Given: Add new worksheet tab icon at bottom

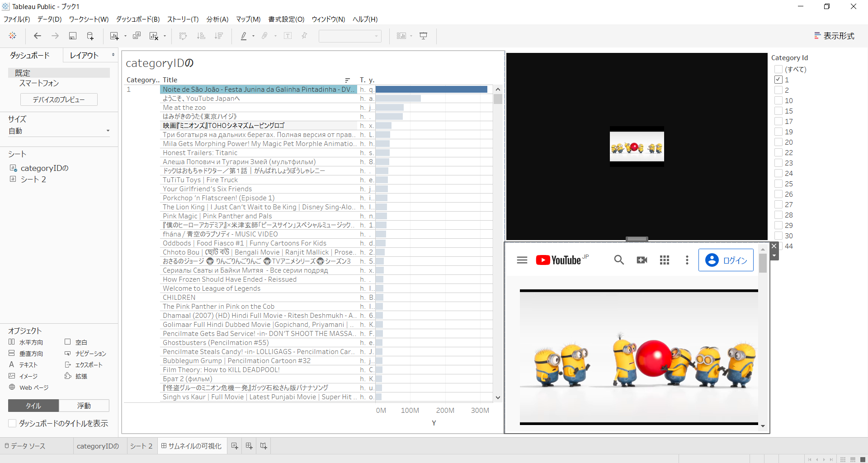Looking at the screenshot, I should pyautogui.click(x=235, y=446).
